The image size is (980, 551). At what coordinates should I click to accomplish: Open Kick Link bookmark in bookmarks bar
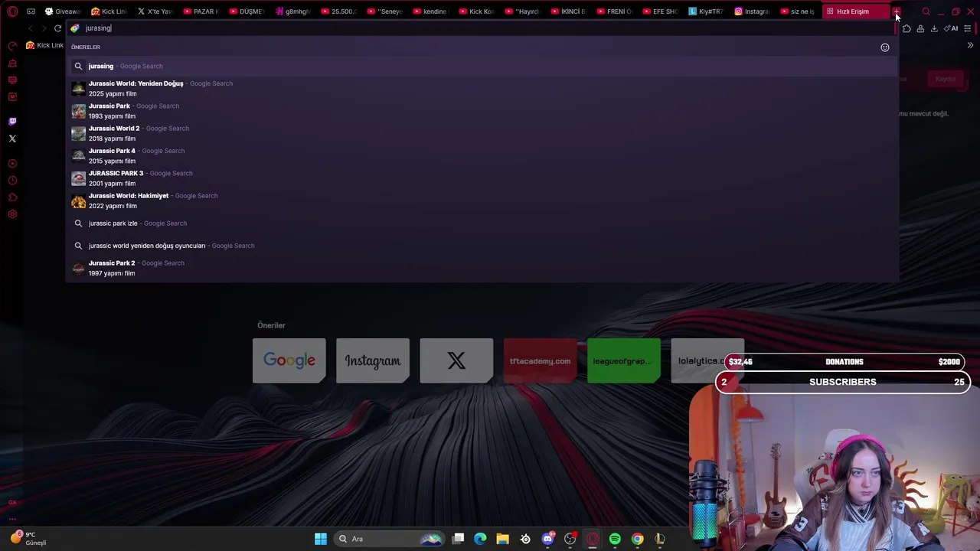(x=44, y=45)
